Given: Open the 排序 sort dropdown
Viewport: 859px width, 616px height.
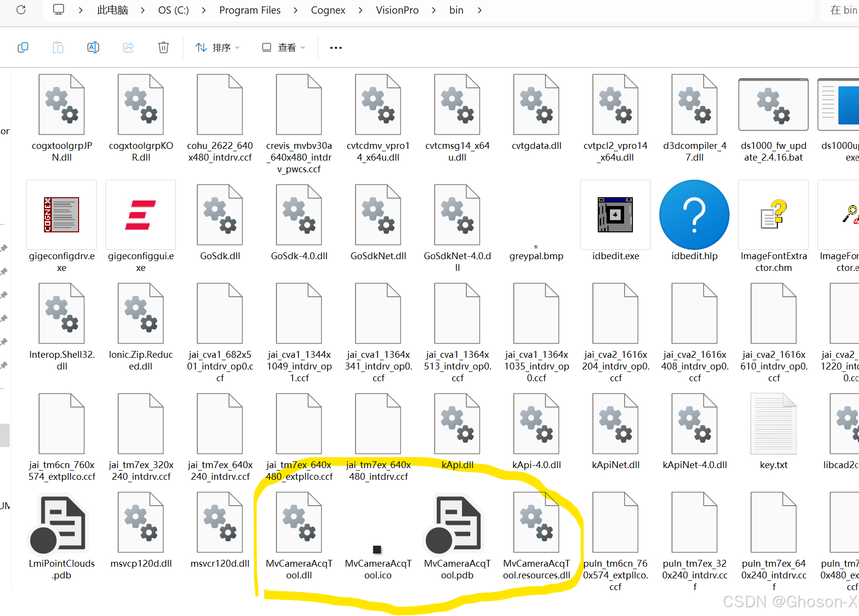Looking at the screenshot, I should 217,47.
